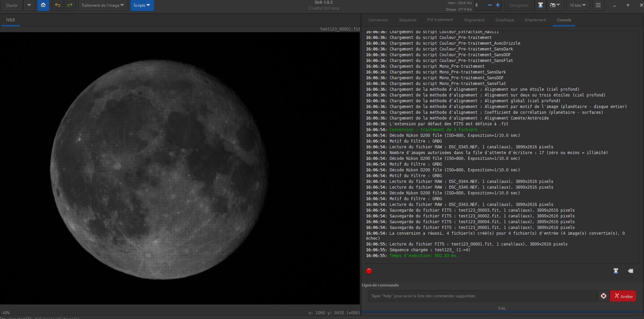Save the console log to file
The image size is (644, 319).
[x=616, y=271]
